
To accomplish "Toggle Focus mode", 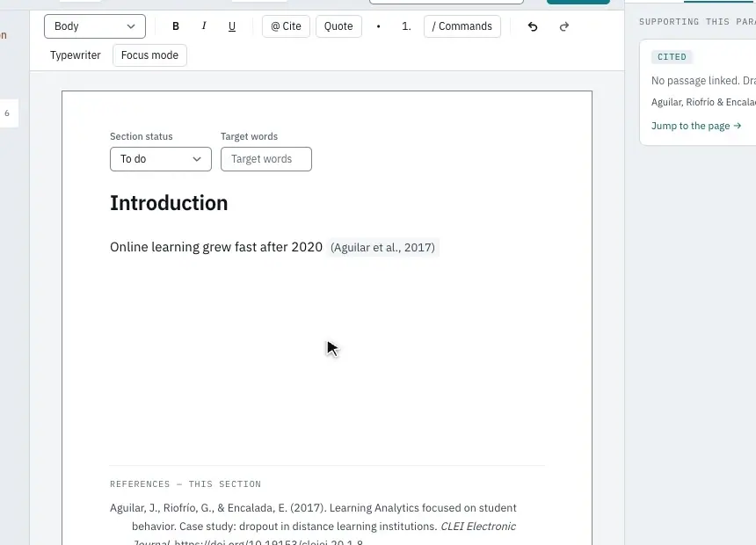I will [149, 55].
